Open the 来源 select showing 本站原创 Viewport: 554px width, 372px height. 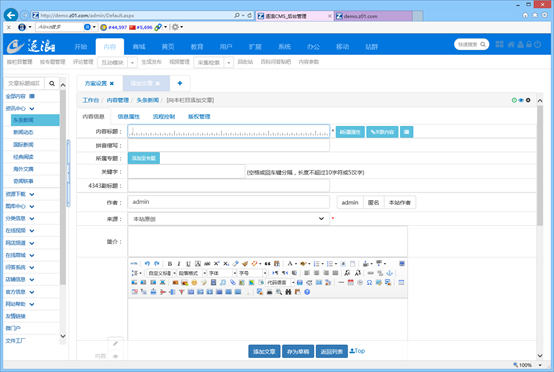pos(229,219)
